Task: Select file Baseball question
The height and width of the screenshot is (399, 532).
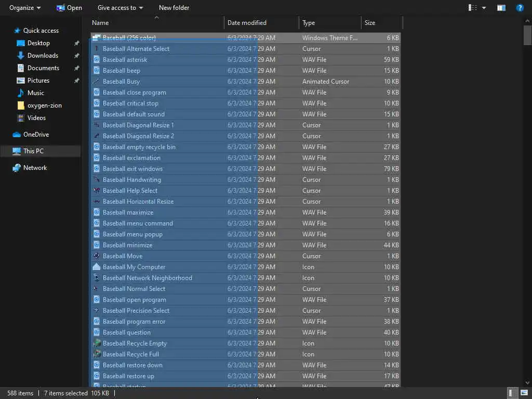Action: (x=246, y=332)
